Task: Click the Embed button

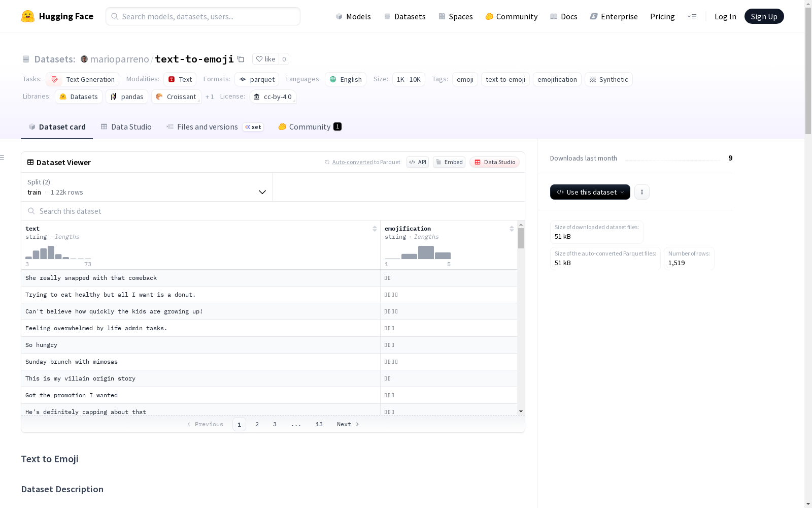Action: (x=449, y=162)
